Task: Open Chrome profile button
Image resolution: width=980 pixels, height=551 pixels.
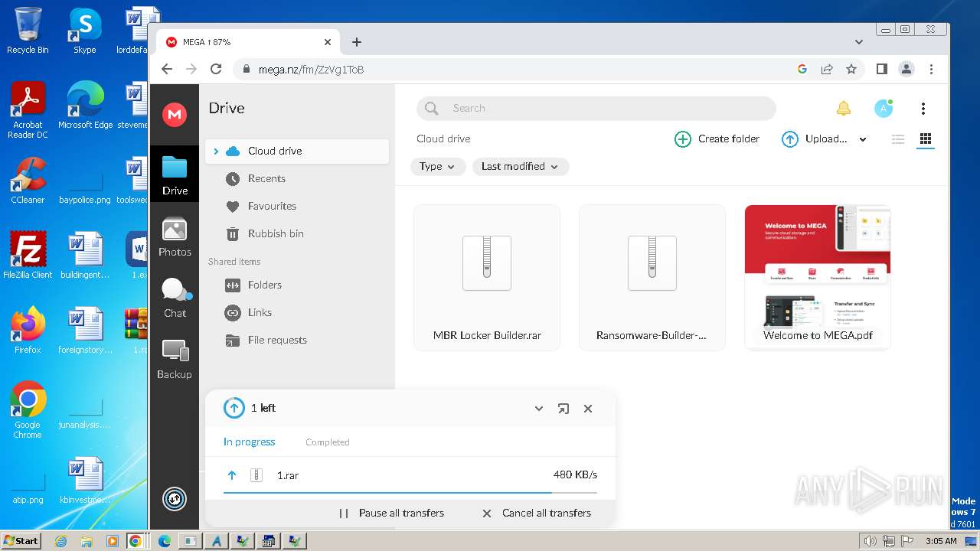Action: pos(906,69)
